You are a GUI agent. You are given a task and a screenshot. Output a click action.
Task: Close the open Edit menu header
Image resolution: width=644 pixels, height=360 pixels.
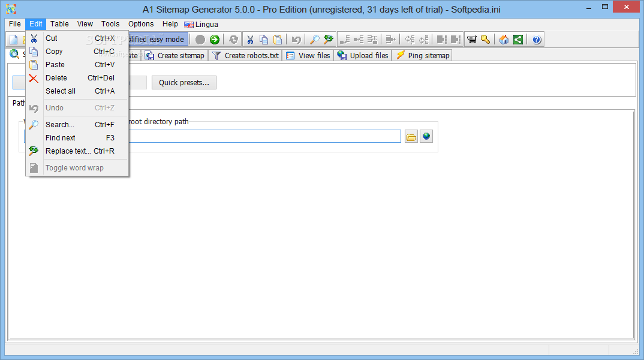[36, 24]
